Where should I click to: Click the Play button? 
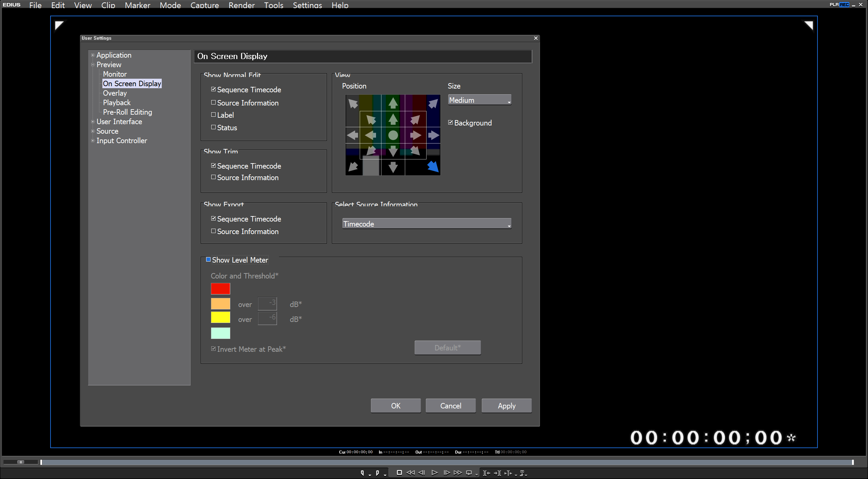coord(434,473)
